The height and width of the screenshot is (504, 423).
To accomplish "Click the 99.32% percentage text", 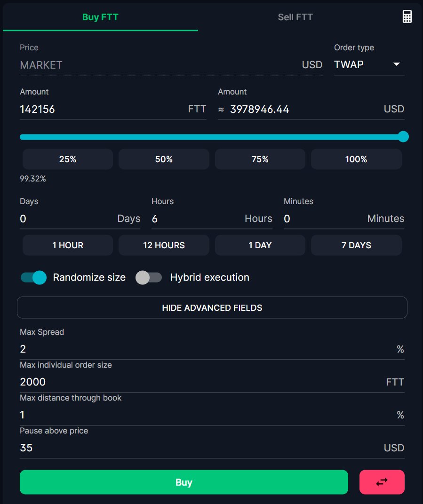I will point(33,179).
